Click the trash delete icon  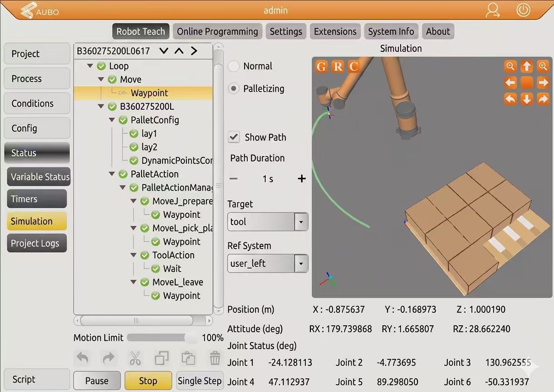pyautogui.click(x=215, y=358)
